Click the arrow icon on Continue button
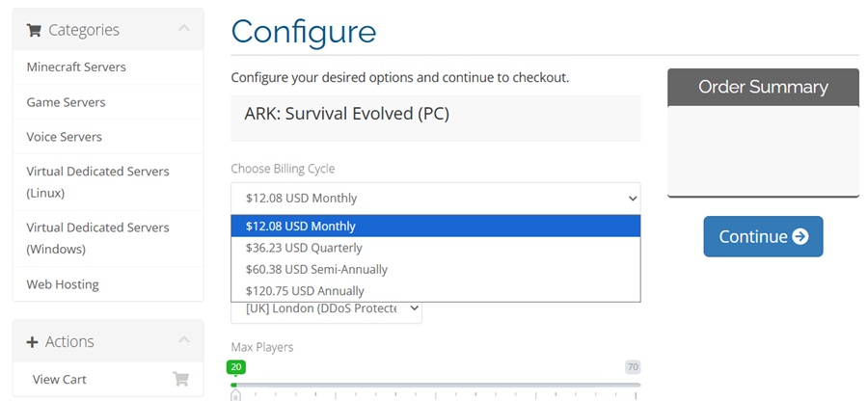The image size is (868, 401). 800,237
